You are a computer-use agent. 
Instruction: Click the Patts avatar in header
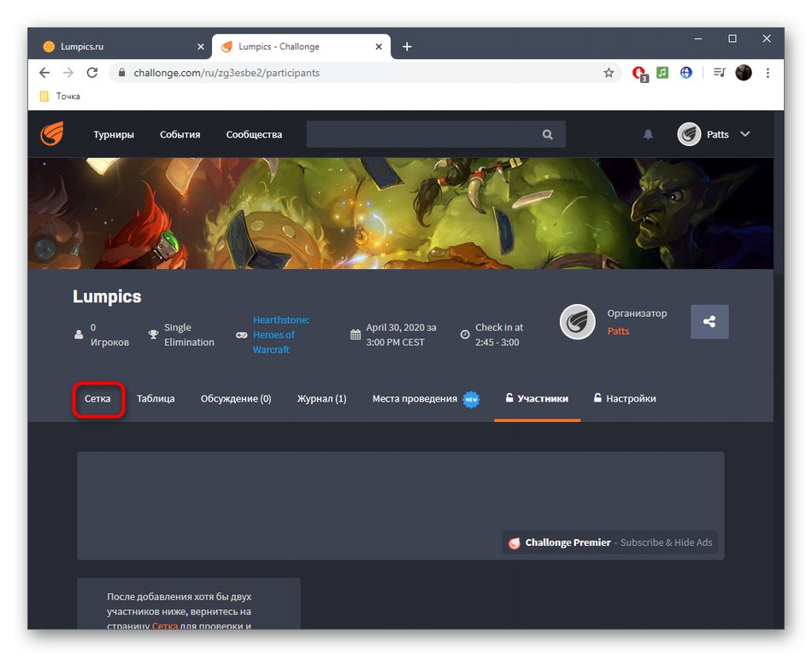(689, 134)
